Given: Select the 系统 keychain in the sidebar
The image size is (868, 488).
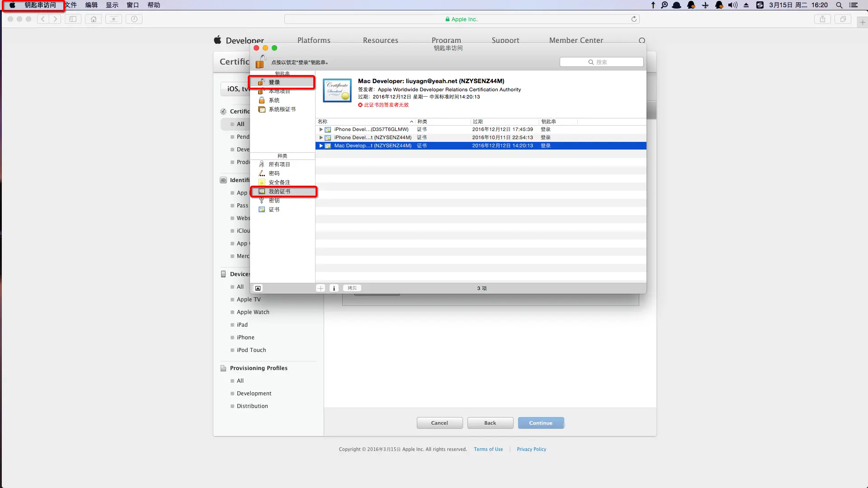Looking at the screenshot, I should pos(274,100).
